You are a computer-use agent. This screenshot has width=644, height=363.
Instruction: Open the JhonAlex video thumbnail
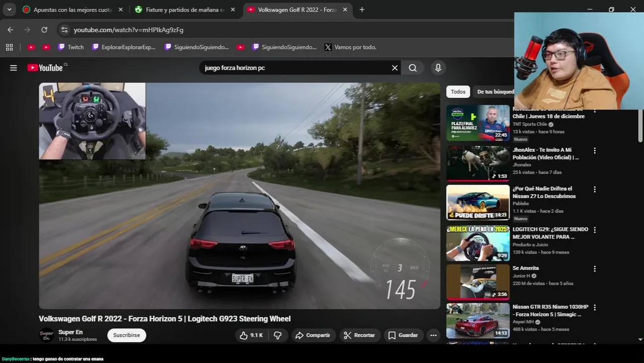point(478,163)
